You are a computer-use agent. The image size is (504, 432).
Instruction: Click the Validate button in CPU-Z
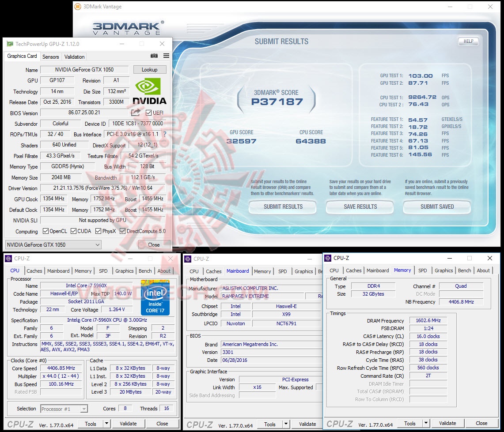point(129,423)
